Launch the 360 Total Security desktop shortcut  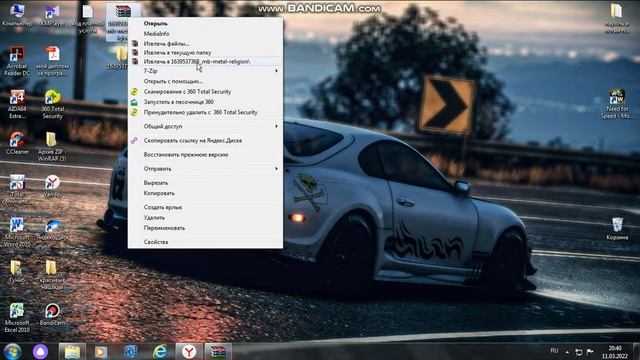(52, 104)
